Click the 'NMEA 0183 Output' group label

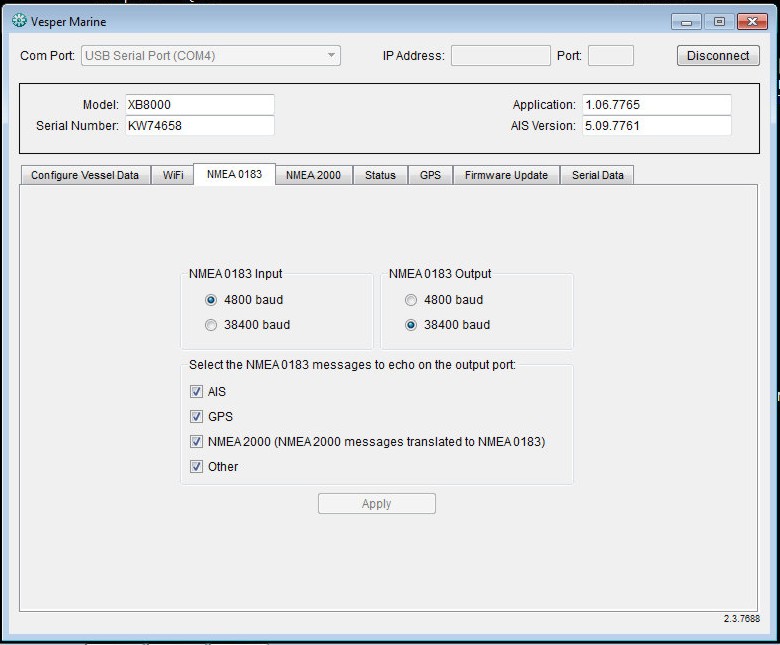coord(440,274)
